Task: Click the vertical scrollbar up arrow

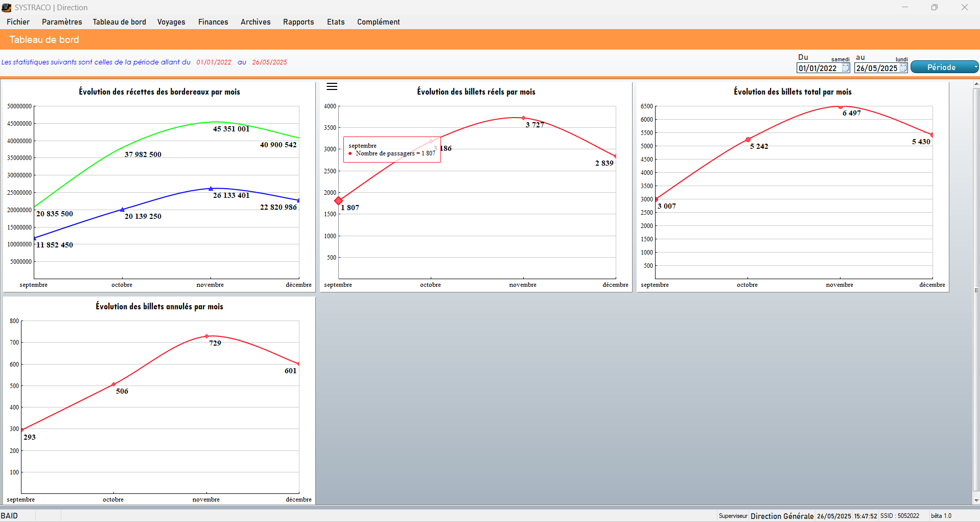Action: (x=976, y=84)
